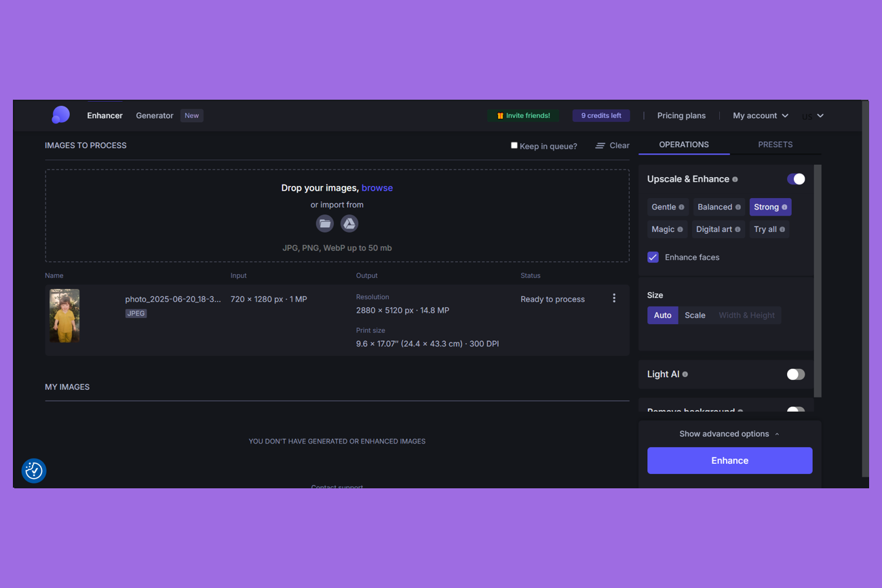Open the Generator tab

pyautogui.click(x=155, y=116)
